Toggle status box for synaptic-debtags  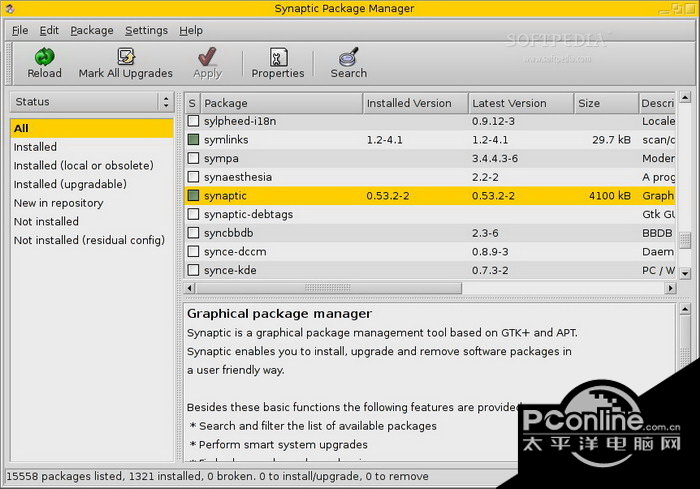[x=193, y=214]
